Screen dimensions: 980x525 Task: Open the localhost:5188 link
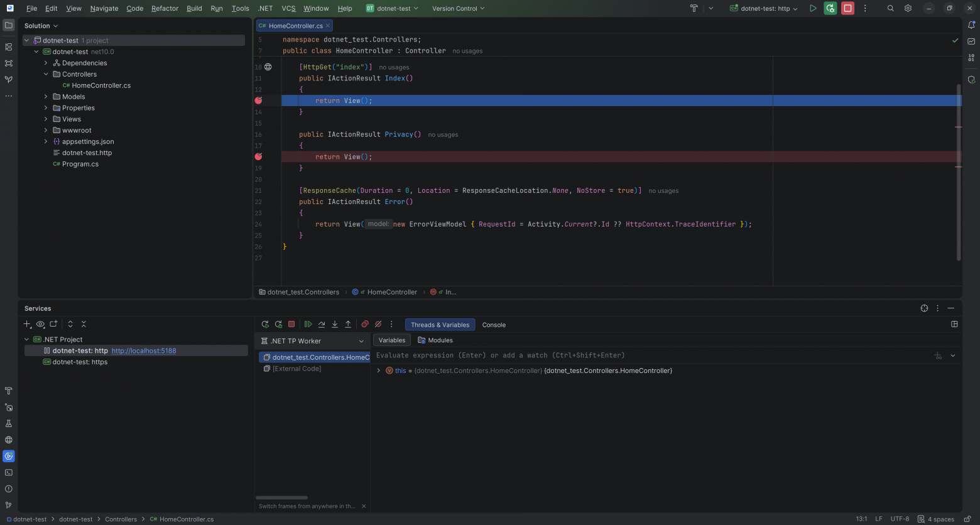[144, 351]
